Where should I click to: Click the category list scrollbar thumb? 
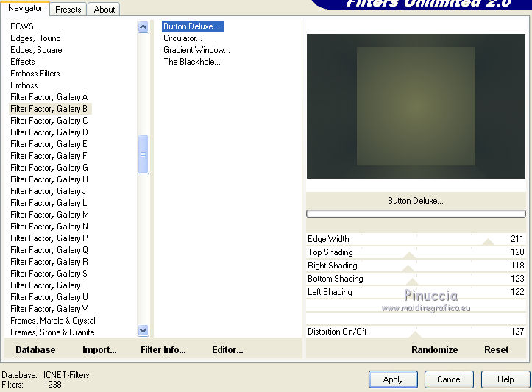143,154
